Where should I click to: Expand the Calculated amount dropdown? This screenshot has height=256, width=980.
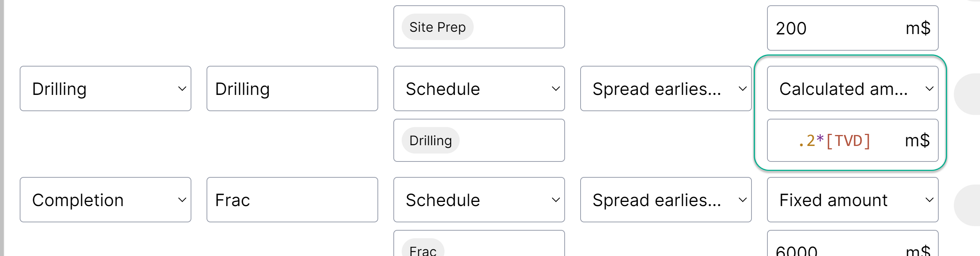tap(852, 88)
